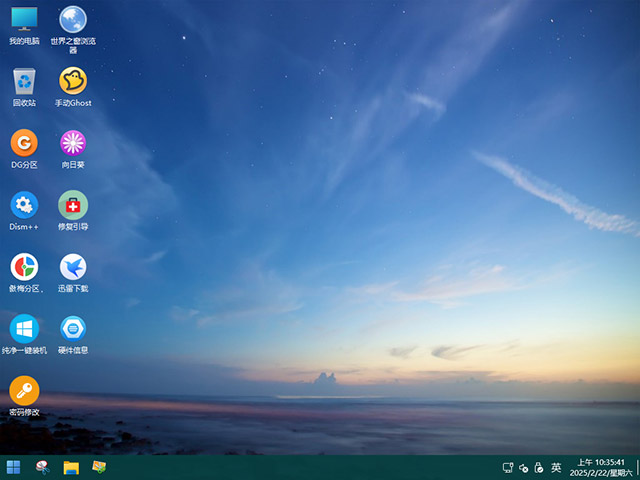This screenshot has width=640, height=480.
Task: Click the tray icon beside the network icon
Action: [523, 468]
